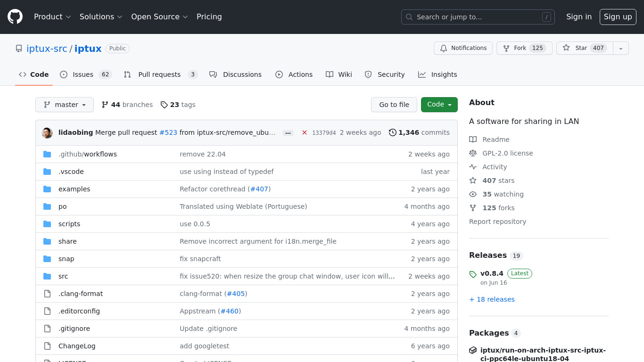The width and height of the screenshot is (644, 362).
Task: Open the .github/workflows folder
Action: 88,154
